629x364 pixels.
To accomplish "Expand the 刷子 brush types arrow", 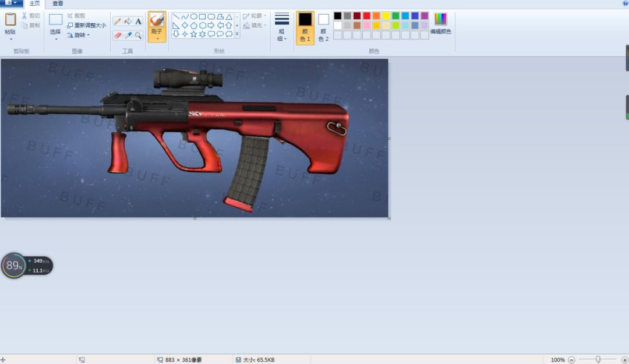I will [x=157, y=39].
